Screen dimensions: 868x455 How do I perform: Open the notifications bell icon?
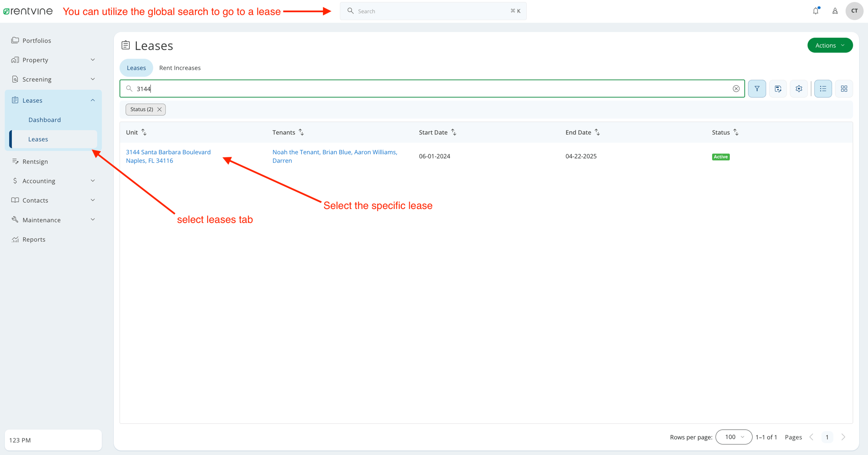click(816, 11)
